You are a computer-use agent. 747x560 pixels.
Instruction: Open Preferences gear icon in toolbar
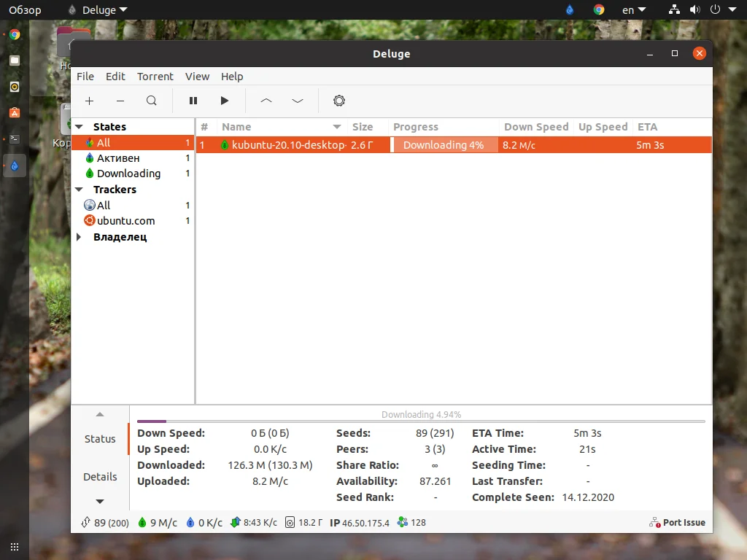338,101
